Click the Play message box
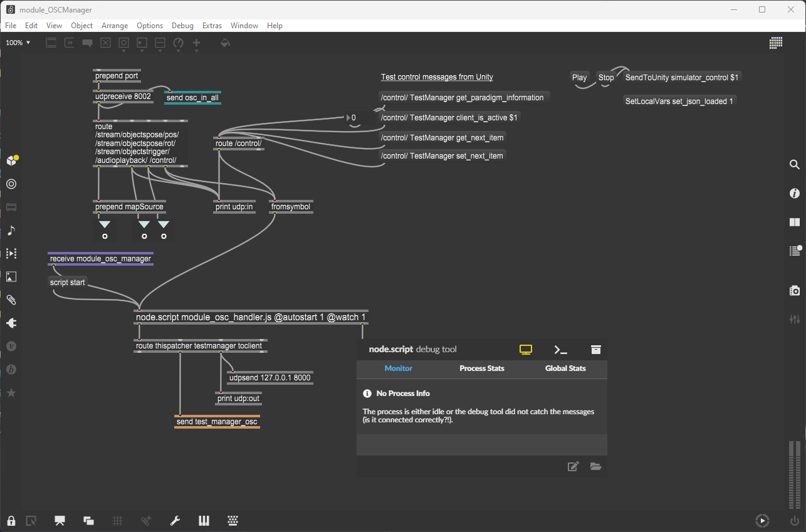The width and height of the screenshot is (806, 532). pyautogui.click(x=580, y=78)
